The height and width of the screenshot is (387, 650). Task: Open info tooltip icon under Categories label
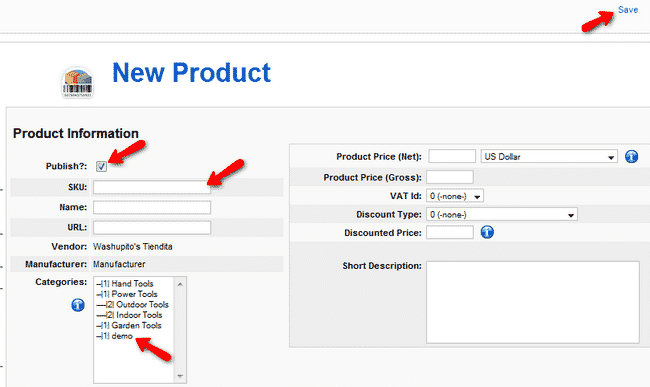coord(78,305)
